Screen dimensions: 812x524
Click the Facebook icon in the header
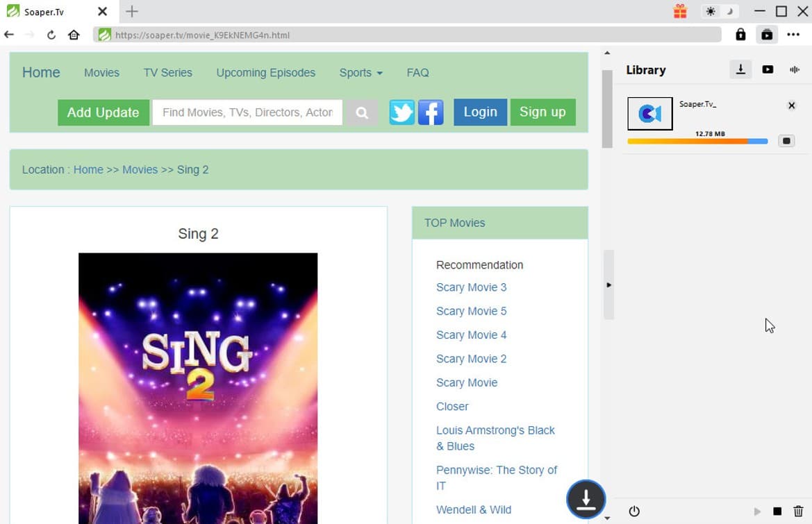point(431,112)
